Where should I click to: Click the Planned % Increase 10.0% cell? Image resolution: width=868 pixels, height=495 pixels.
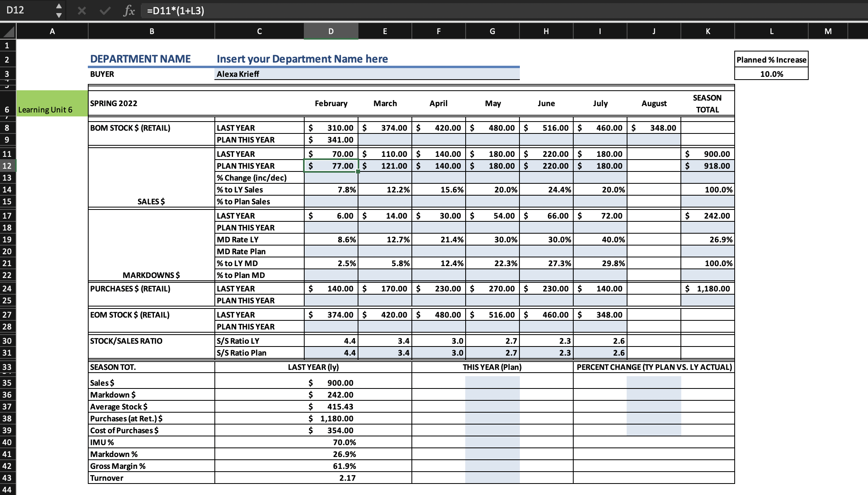point(771,74)
